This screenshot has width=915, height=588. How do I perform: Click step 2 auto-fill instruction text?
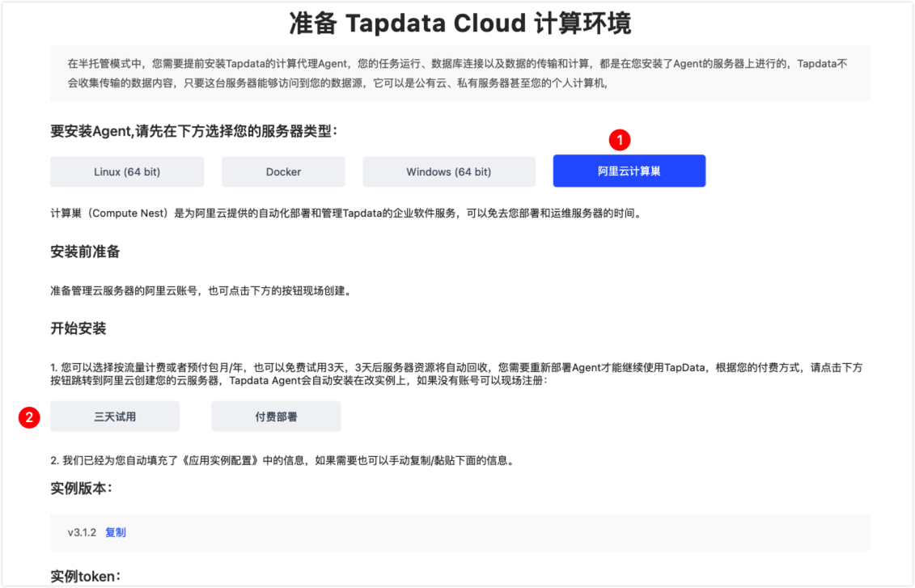click(282, 461)
